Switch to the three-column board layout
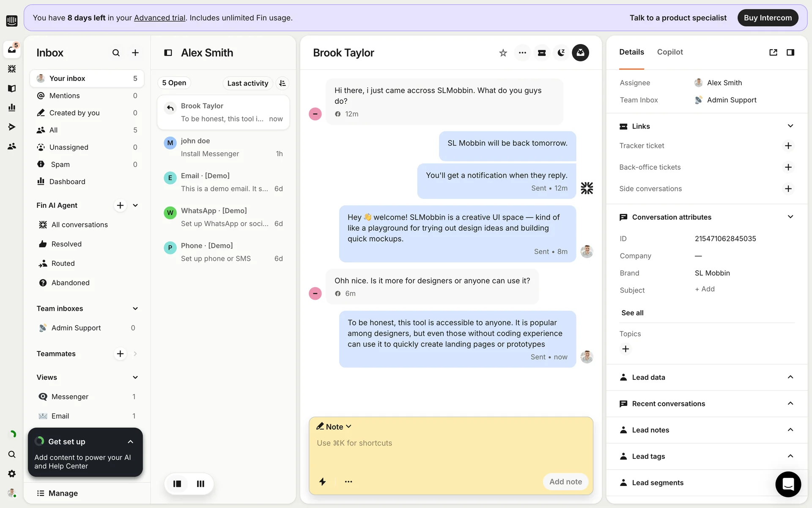This screenshot has height=508, width=812. tap(200, 483)
